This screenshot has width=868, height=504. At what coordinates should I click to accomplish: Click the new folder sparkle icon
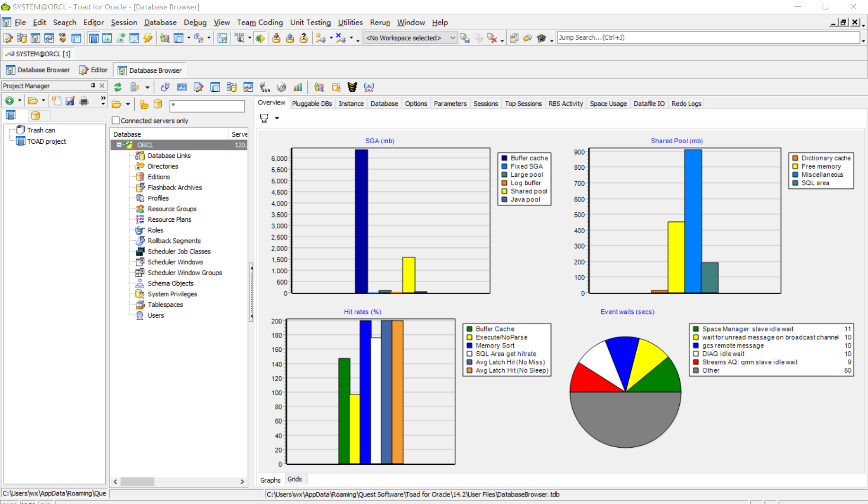[x=144, y=104]
